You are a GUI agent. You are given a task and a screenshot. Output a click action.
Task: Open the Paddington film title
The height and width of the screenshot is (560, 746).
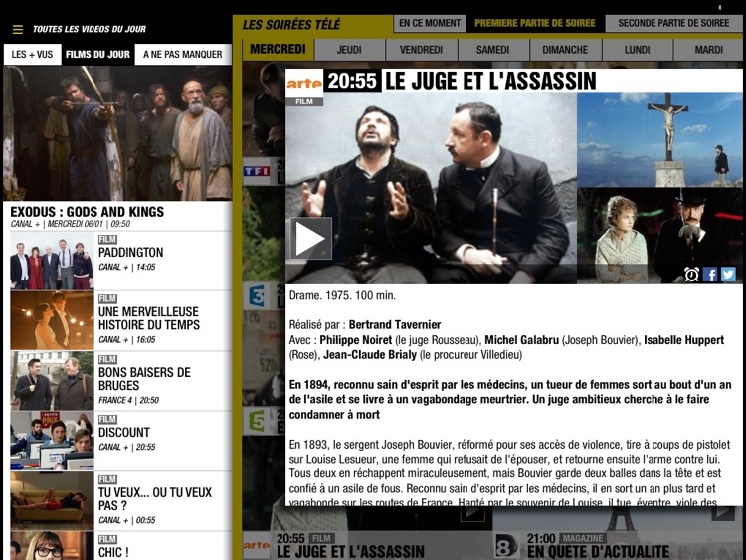tap(131, 253)
